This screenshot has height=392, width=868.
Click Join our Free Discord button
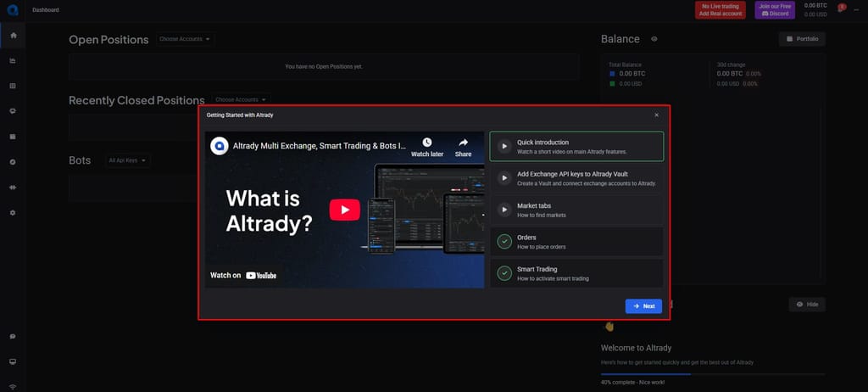point(775,10)
